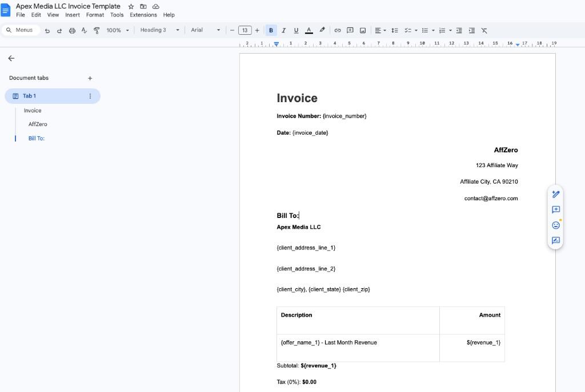Redo the last action
The width and height of the screenshot is (585, 392).
tap(59, 31)
